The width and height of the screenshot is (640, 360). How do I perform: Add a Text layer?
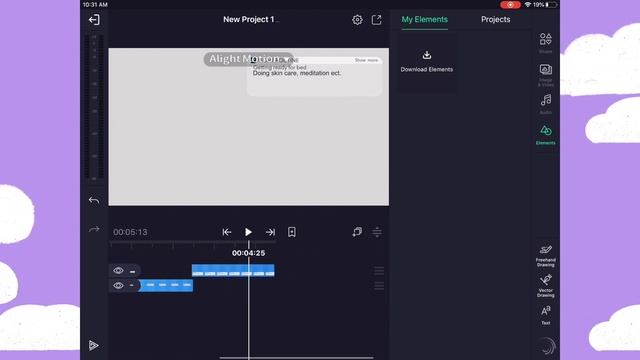(546, 315)
